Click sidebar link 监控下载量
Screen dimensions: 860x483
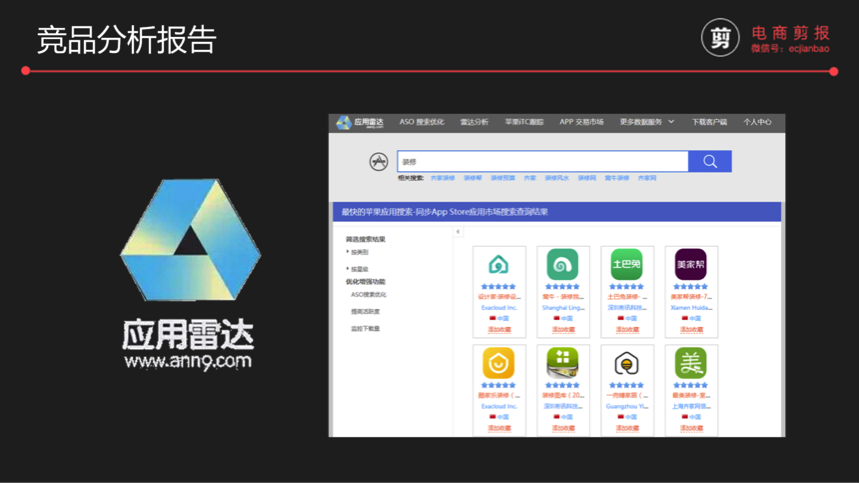point(365,329)
